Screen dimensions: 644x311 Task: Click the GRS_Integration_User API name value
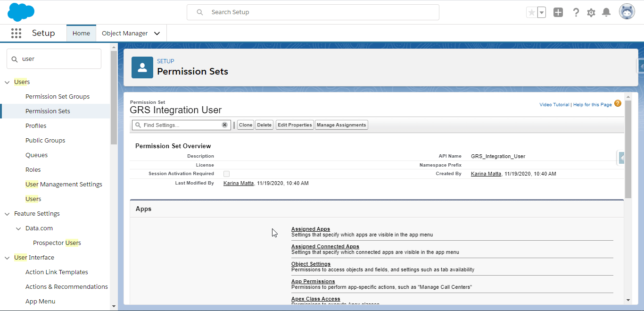pyautogui.click(x=498, y=156)
